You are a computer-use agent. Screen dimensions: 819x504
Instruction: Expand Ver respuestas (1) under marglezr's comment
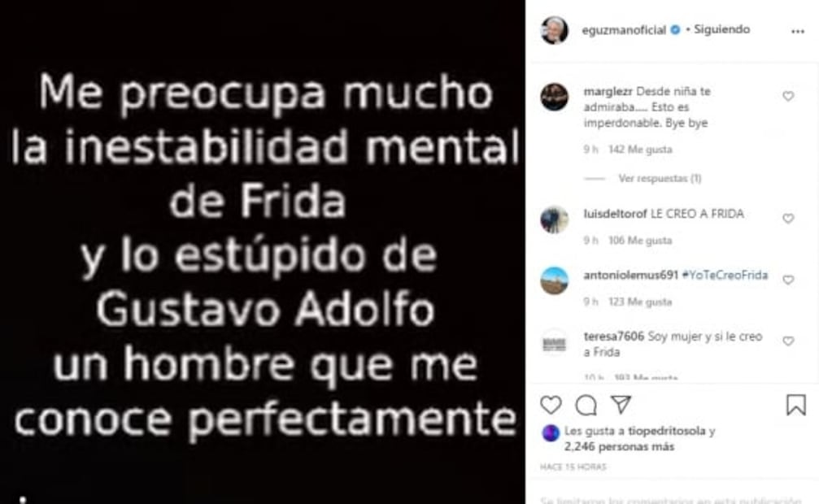[x=660, y=179]
